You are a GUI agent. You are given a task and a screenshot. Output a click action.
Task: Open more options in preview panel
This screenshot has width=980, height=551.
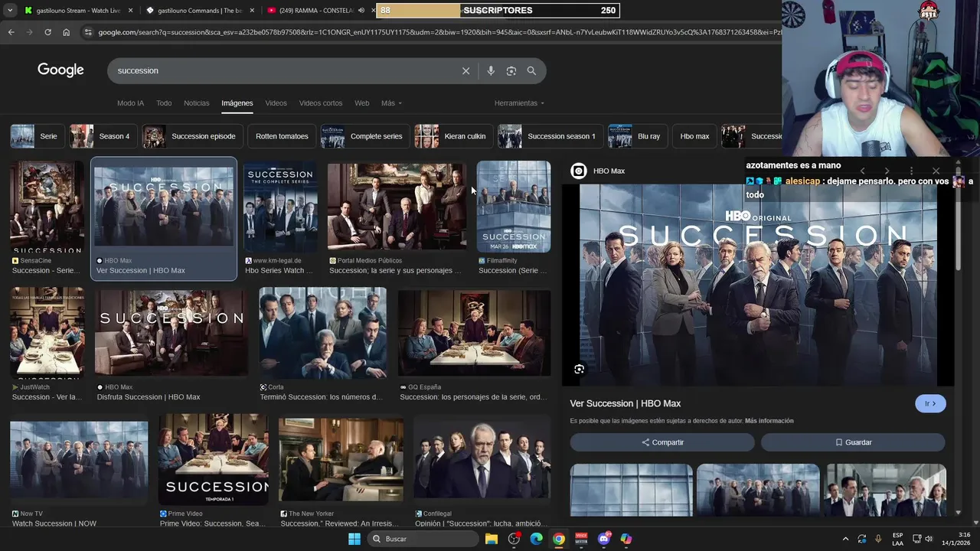pos(911,171)
